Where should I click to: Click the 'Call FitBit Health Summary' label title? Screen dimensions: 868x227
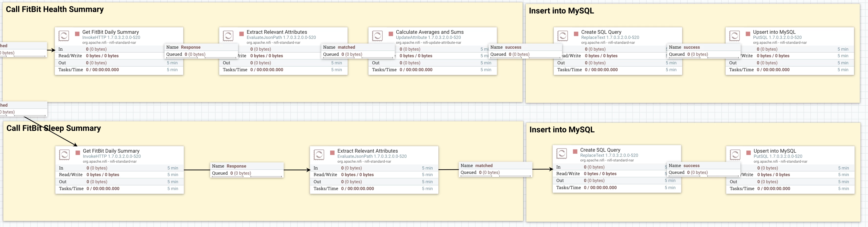[55, 10]
